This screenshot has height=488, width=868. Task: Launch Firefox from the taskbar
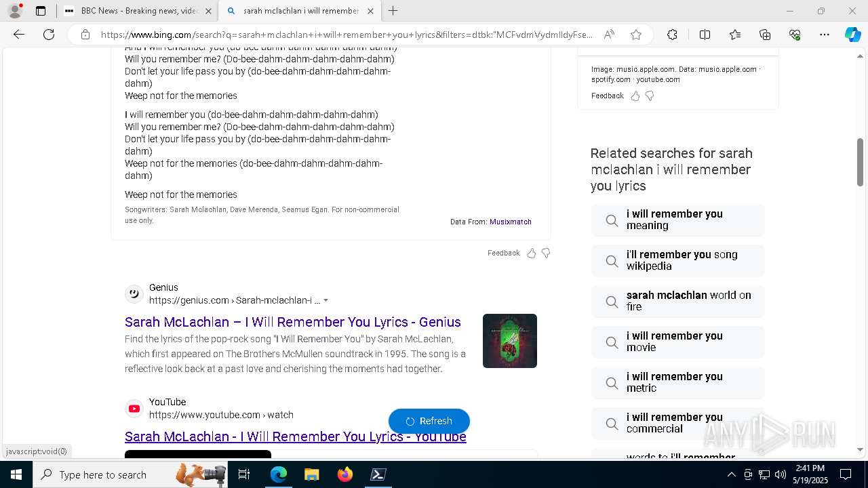(x=344, y=474)
